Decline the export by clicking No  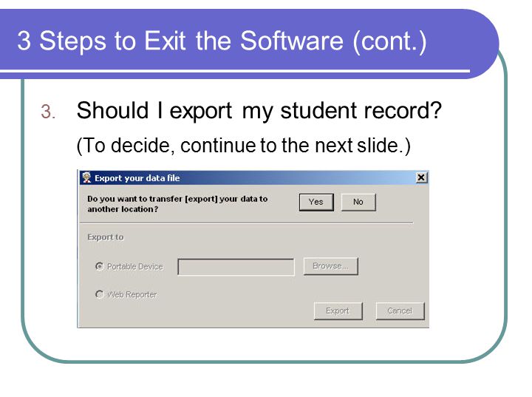coord(358,202)
